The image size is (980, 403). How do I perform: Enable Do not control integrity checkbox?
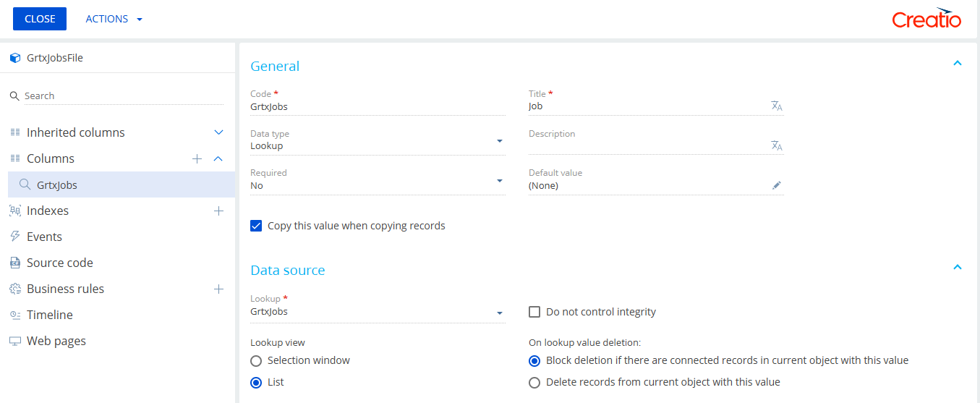point(534,312)
